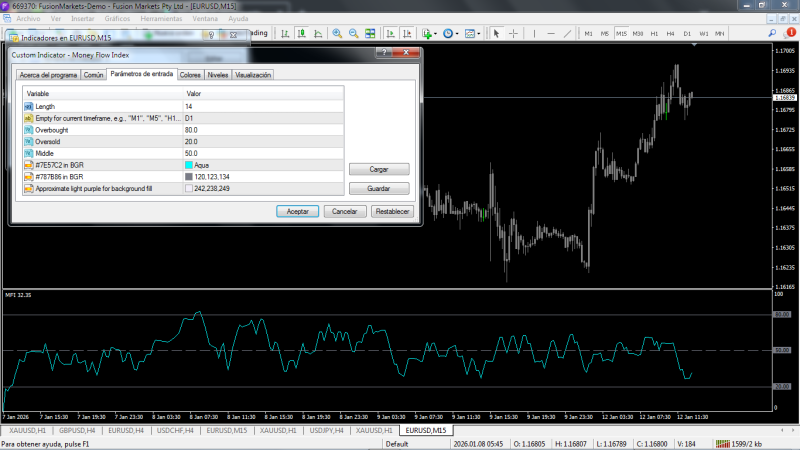800x450 pixels.
Task: Switch to the USDJPY,H4 chart tab
Action: click(327, 431)
